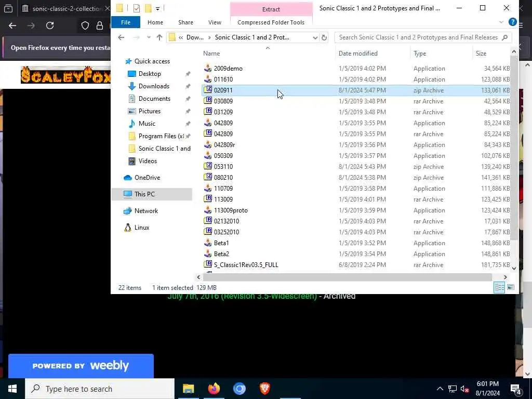Image resolution: width=532 pixels, height=399 pixels.
Task: Open Explorer help question mark icon
Action: click(x=512, y=22)
